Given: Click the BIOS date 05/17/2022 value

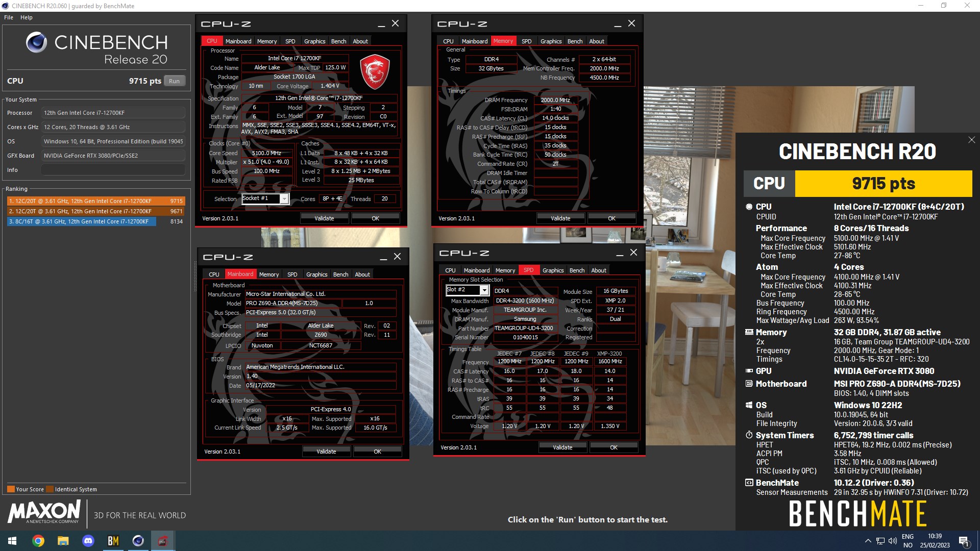Looking at the screenshot, I should (x=321, y=386).
